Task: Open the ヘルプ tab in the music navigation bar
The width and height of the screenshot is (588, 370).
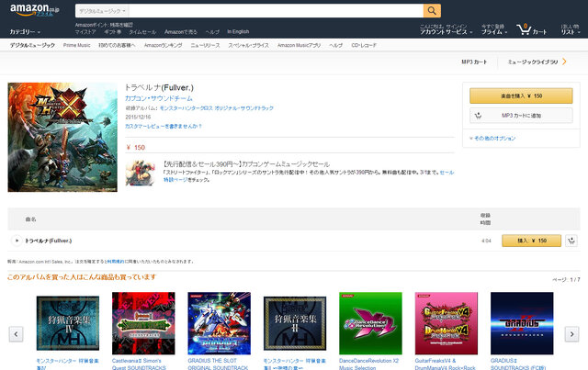Action: 336,45
